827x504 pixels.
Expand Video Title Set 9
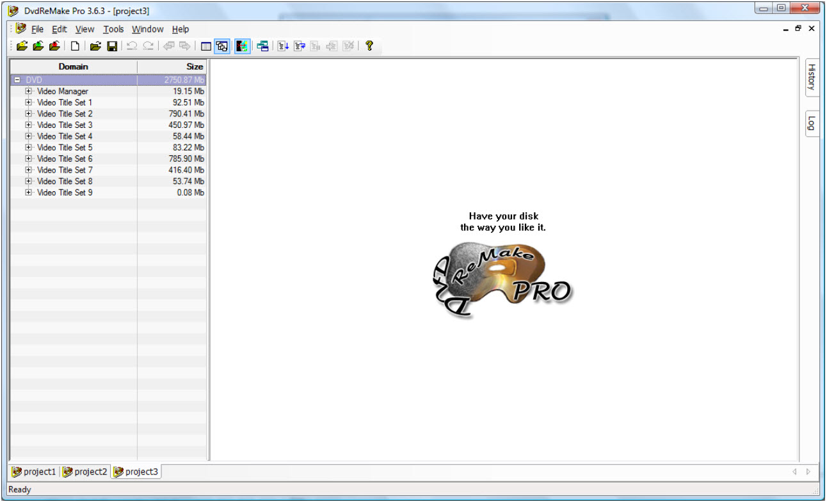click(x=28, y=193)
